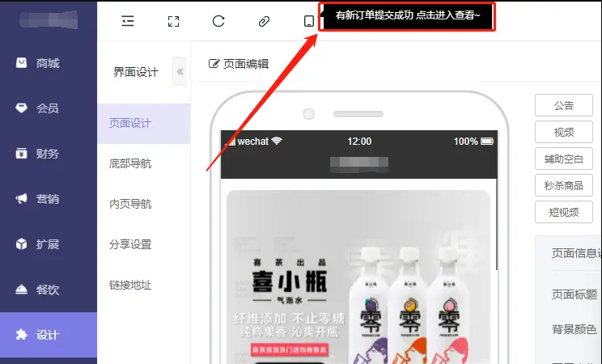Screen dimensions: 602x364
Task: Click the refresh page icon
Action: 218,21
